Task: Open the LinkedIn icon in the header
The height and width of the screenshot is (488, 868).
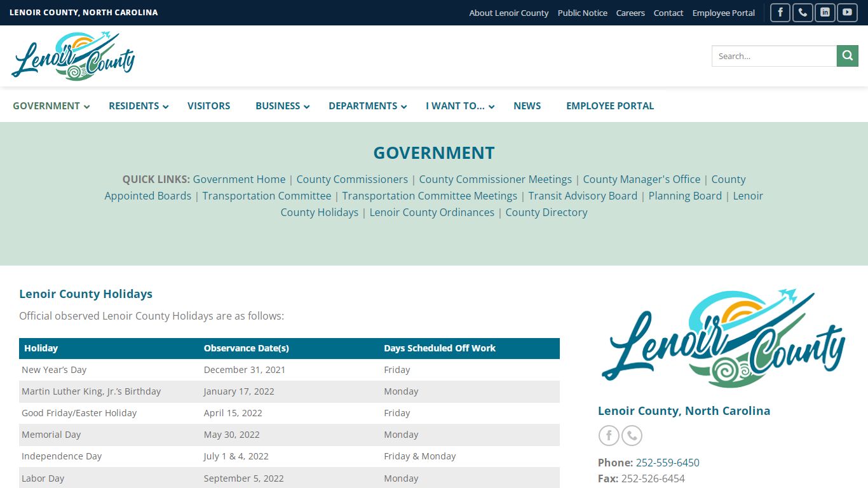Action: click(x=824, y=13)
